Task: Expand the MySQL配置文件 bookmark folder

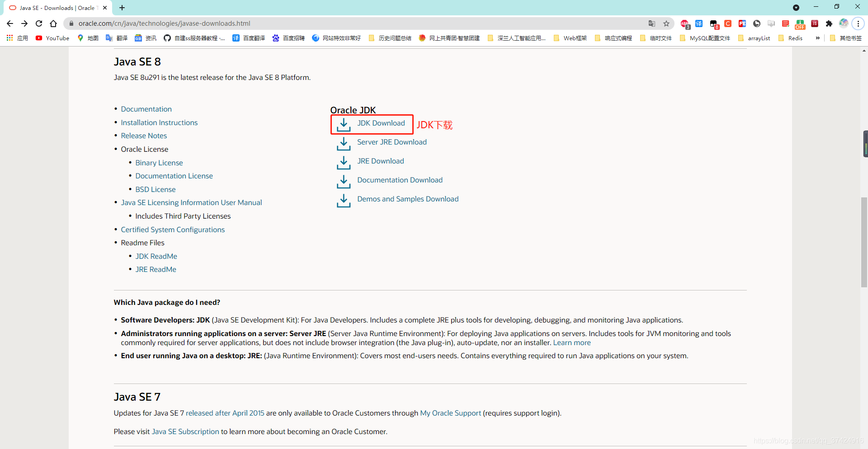Action: [x=705, y=38]
